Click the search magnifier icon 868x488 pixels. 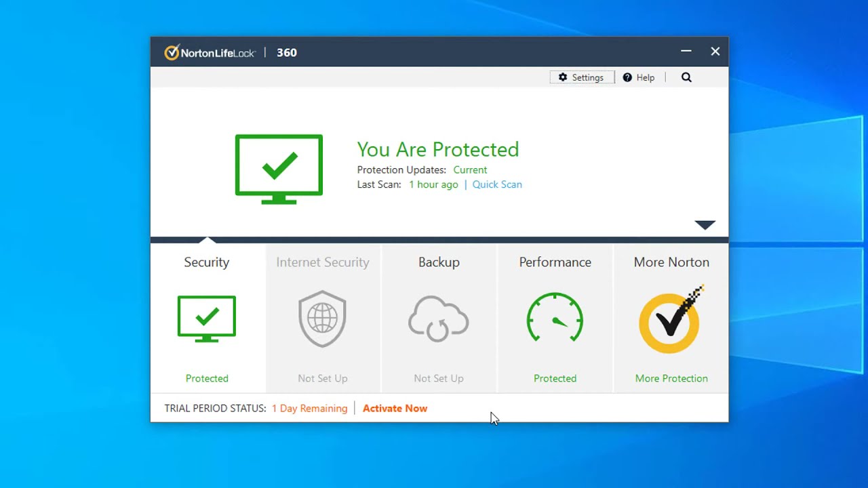coord(686,77)
